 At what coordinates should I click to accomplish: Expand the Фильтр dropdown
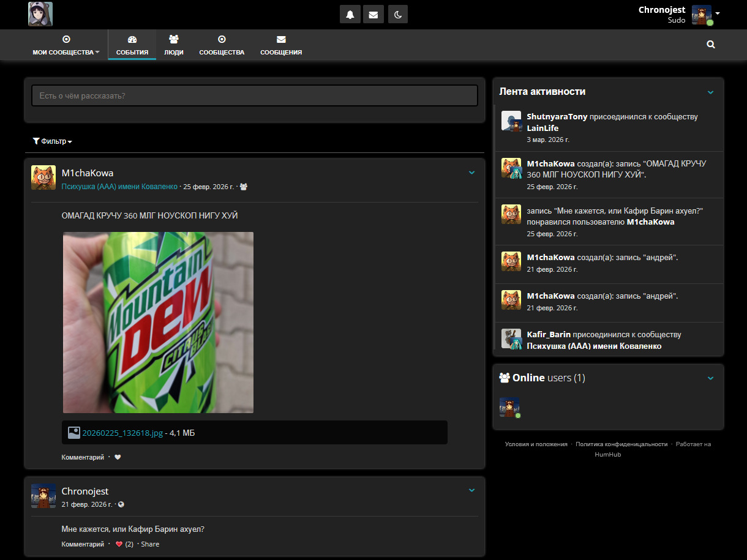pos(52,141)
